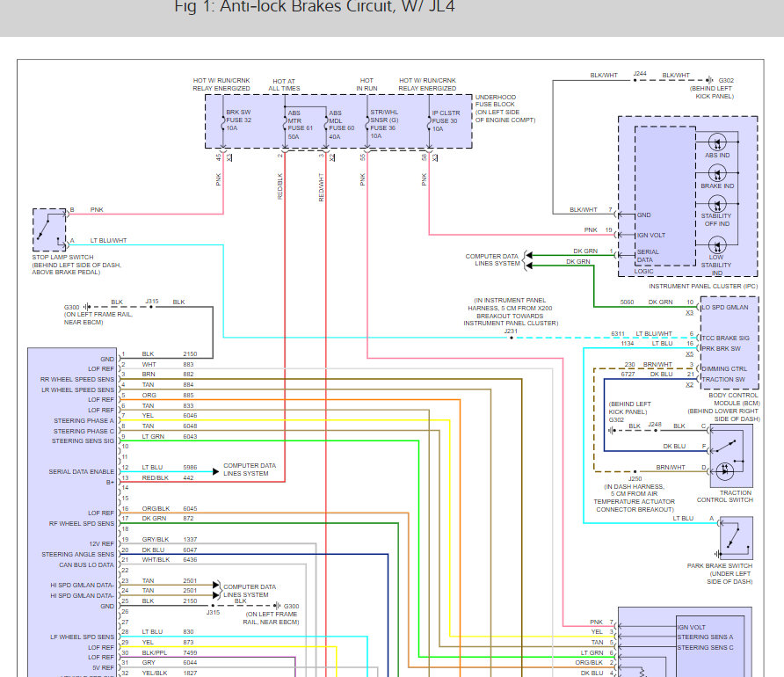Click the STABILITY OFF IND lamp symbol
The image size is (784, 677).
point(717,204)
